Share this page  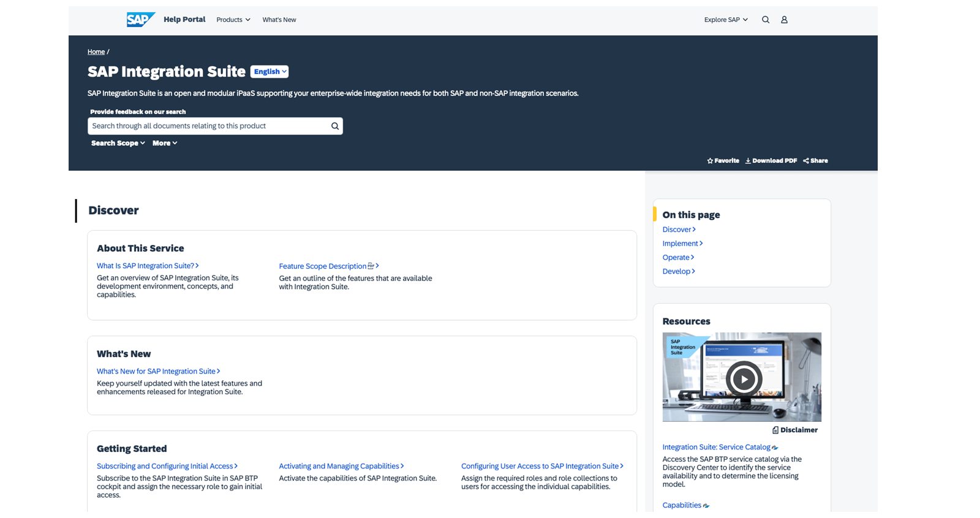point(816,160)
